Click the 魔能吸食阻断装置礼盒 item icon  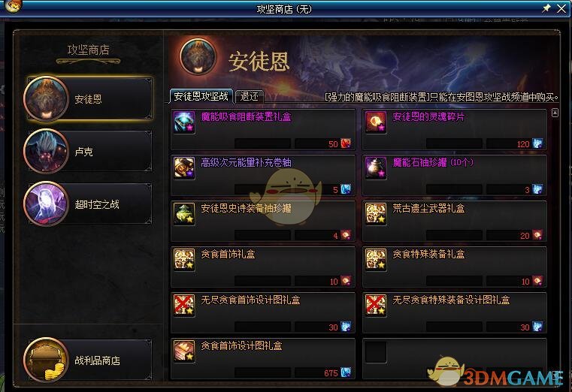pyautogui.click(x=184, y=122)
